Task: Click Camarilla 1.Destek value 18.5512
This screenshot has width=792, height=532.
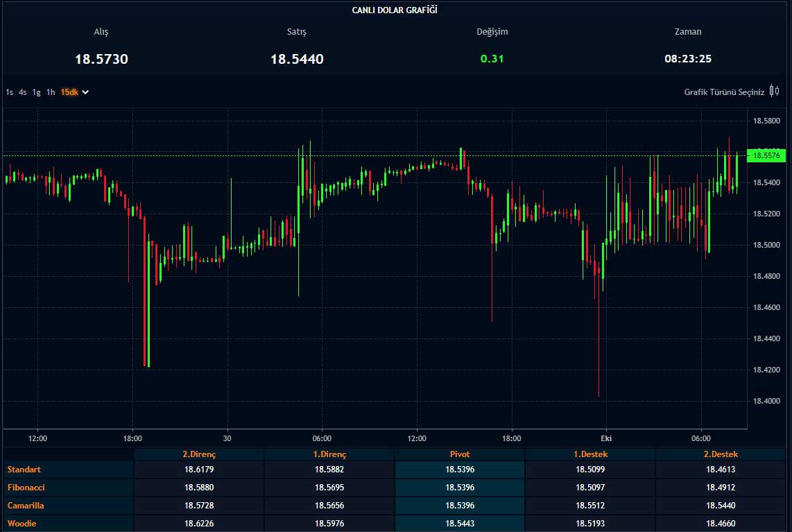Action: (590, 506)
